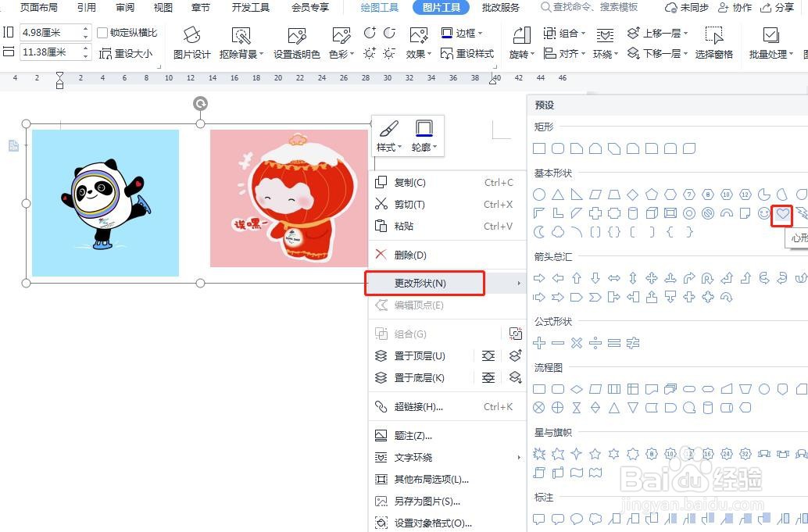Open 更改形状(N) submenu
The image size is (808, 532).
pyautogui.click(x=446, y=284)
